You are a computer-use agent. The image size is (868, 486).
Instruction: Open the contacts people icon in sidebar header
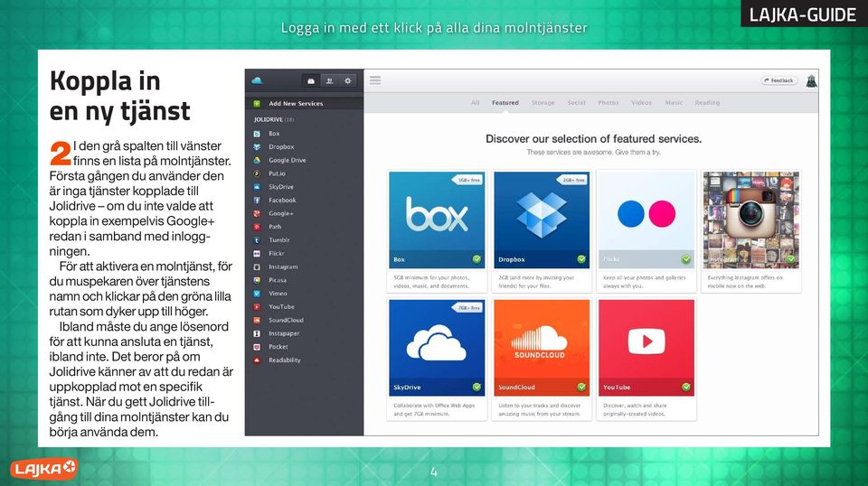329,80
